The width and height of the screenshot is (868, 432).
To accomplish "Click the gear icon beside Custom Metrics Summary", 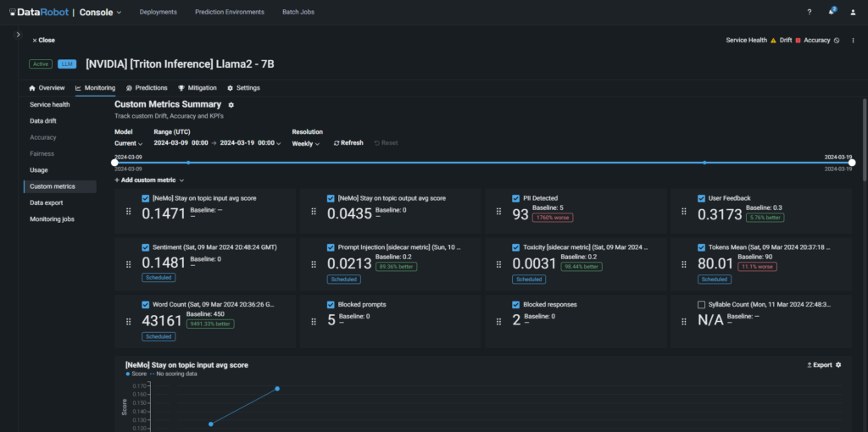I will [x=231, y=105].
